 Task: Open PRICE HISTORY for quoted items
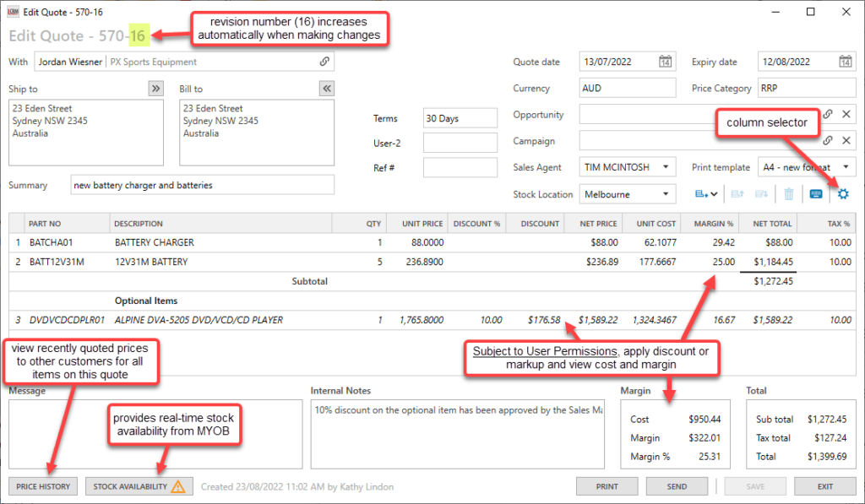coord(42,486)
